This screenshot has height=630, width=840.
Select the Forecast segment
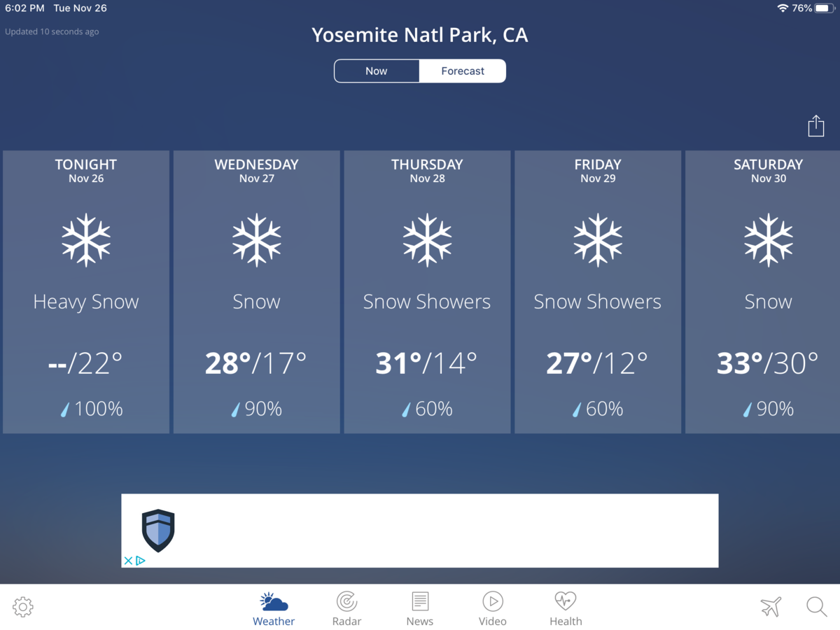[463, 71]
